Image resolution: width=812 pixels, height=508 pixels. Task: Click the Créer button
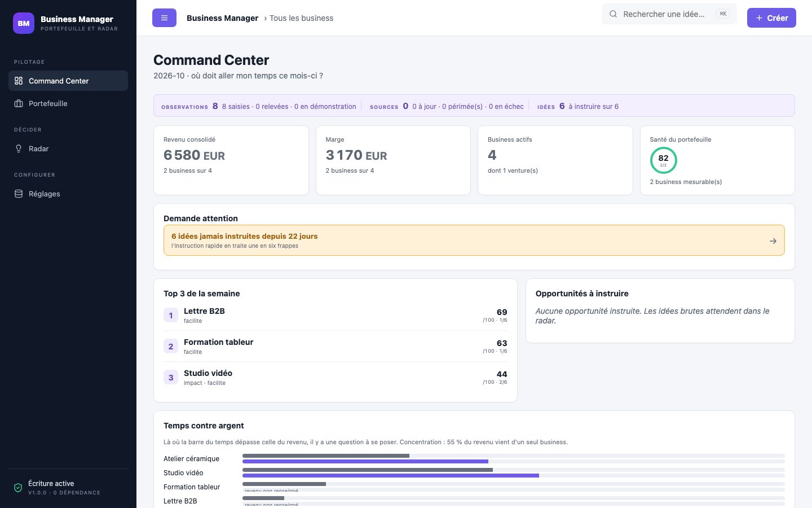tap(771, 18)
